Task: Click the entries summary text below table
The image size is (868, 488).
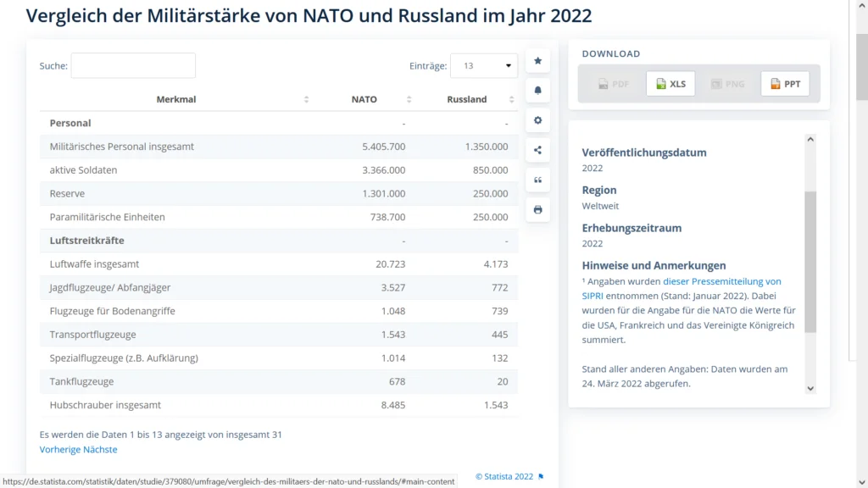Action: (160, 435)
